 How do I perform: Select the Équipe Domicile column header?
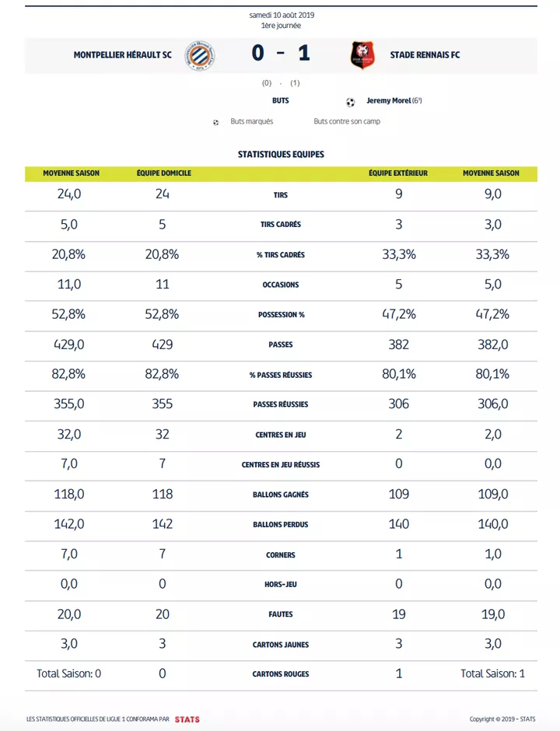163,173
